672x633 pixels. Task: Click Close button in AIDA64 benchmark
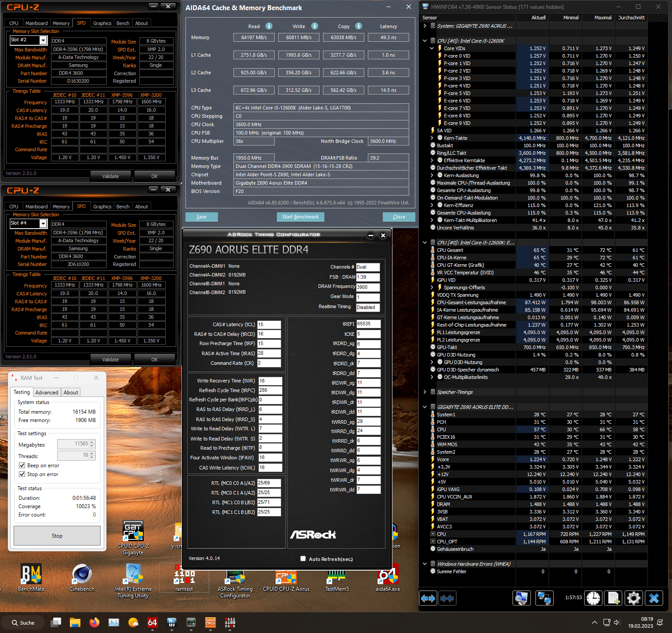point(399,217)
